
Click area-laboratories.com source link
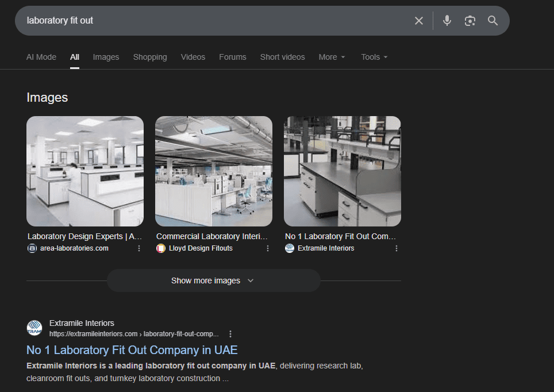[74, 248]
